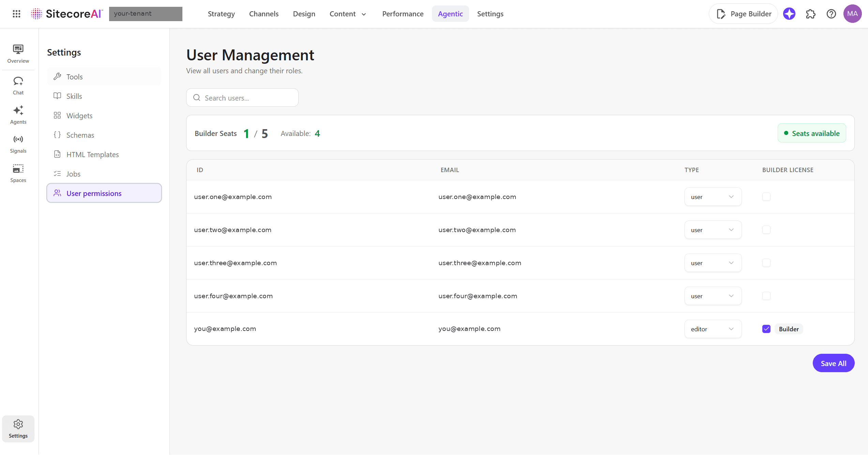Click the ID column header

click(x=200, y=170)
